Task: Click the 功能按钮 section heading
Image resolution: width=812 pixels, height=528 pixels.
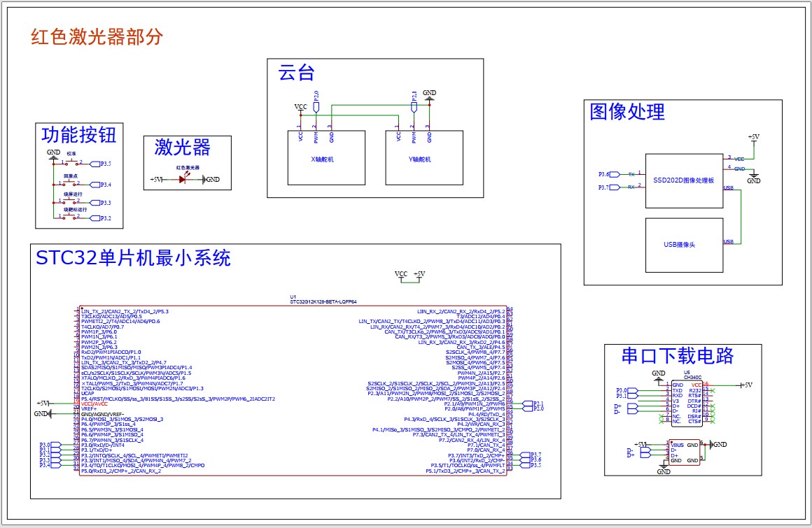Action: pyautogui.click(x=79, y=135)
